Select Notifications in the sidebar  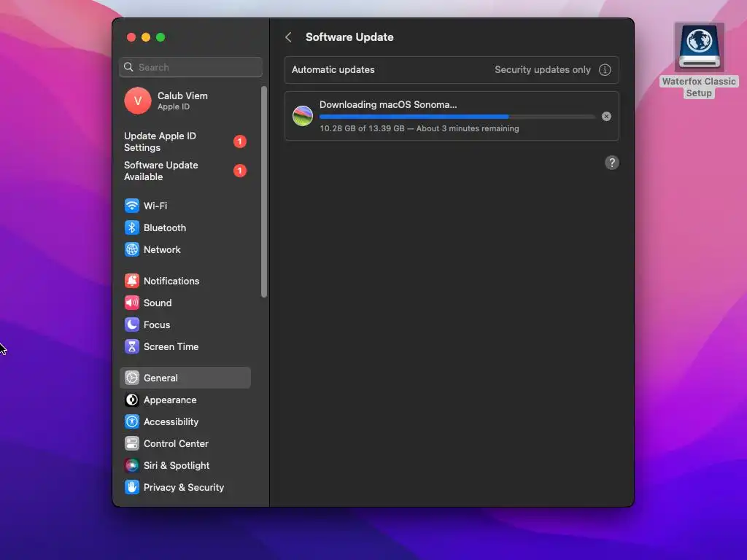point(185,281)
